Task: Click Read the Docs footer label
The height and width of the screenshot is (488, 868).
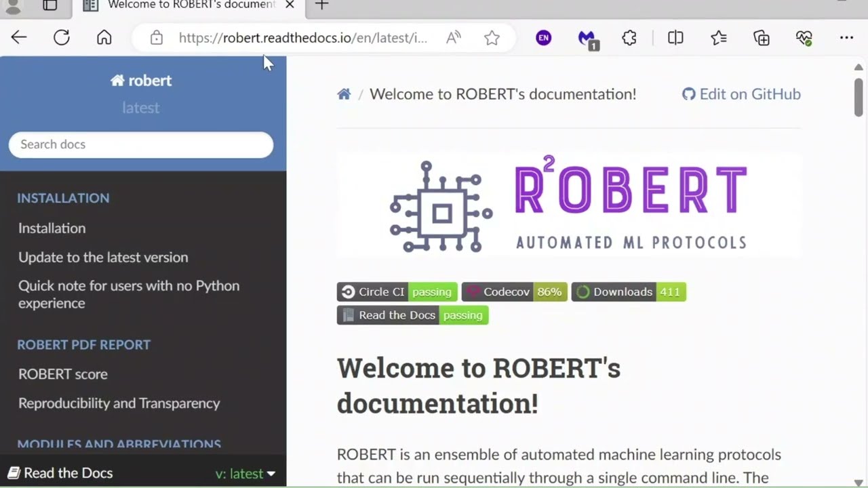Action: coord(60,473)
